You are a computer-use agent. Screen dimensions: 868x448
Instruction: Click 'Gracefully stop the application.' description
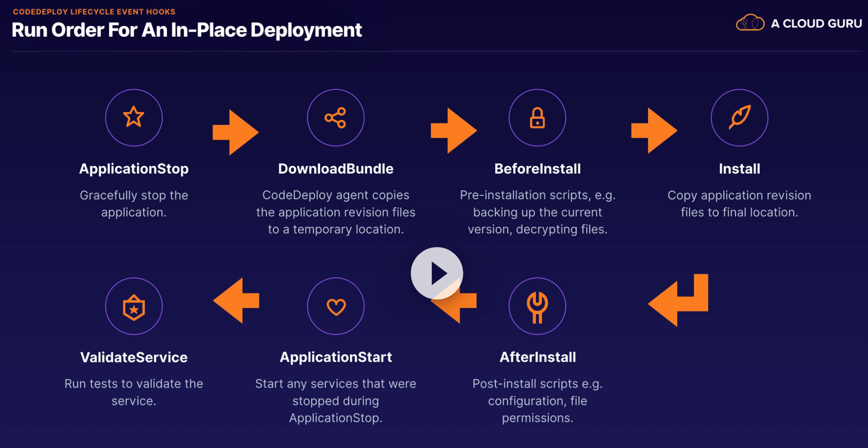coord(134,204)
